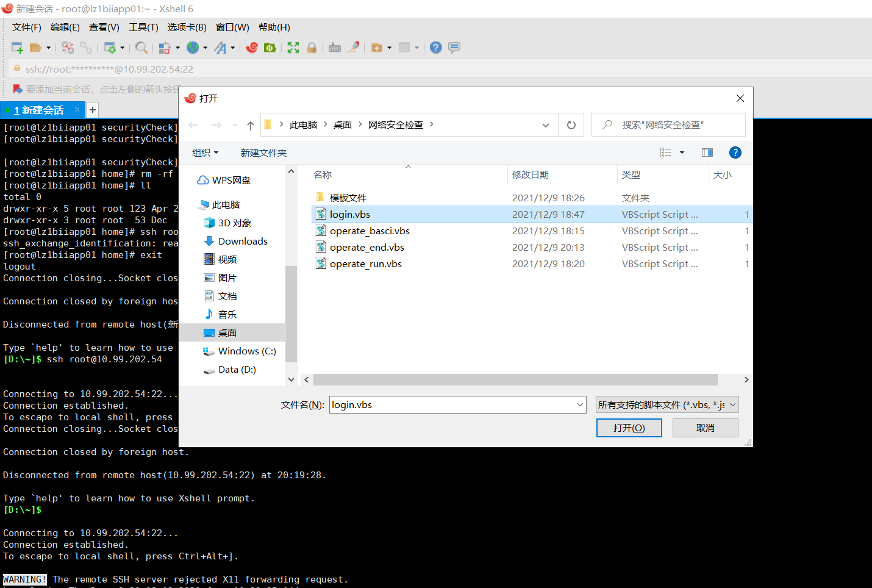
Task: Open the 编辑(E) menu
Action: coord(65,27)
